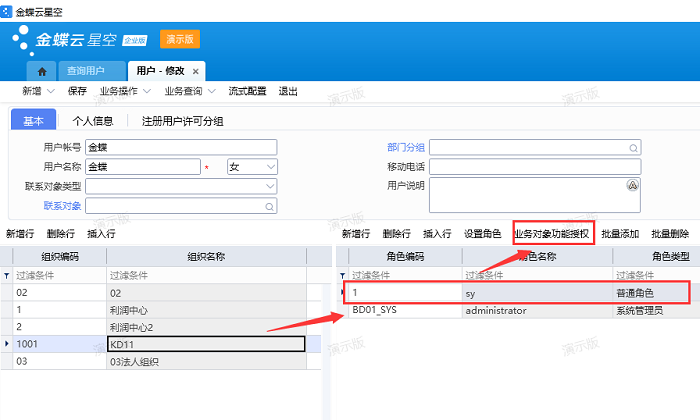The width and height of the screenshot is (700, 420).
Task: Click the expand icon in 用户说明 box
Action: pyautogui.click(x=632, y=186)
